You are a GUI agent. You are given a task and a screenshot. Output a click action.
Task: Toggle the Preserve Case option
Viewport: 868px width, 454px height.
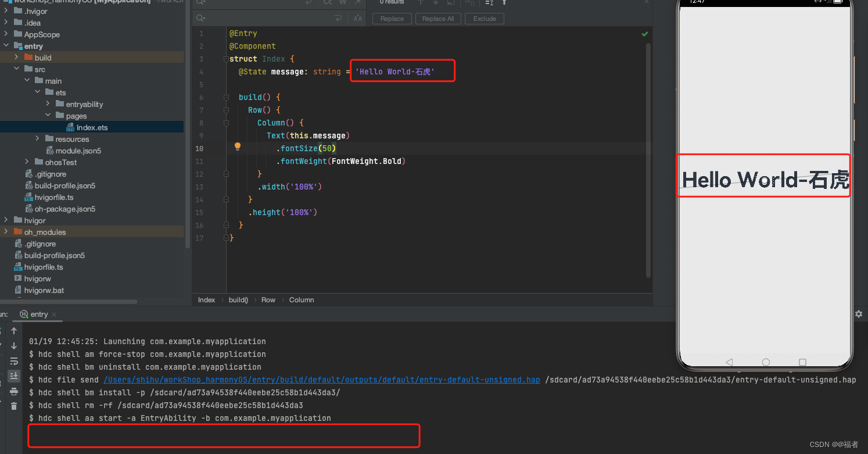pos(358,19)
